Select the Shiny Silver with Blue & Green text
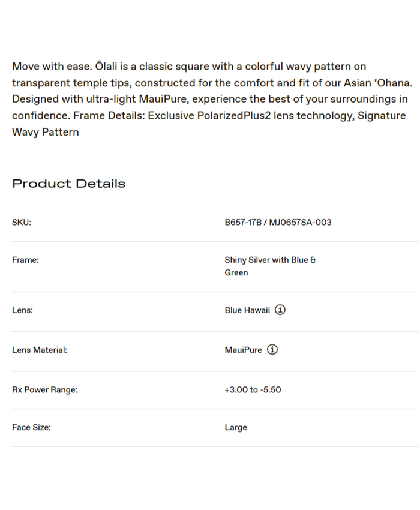420x510 pixels. (x=270, y=266)
